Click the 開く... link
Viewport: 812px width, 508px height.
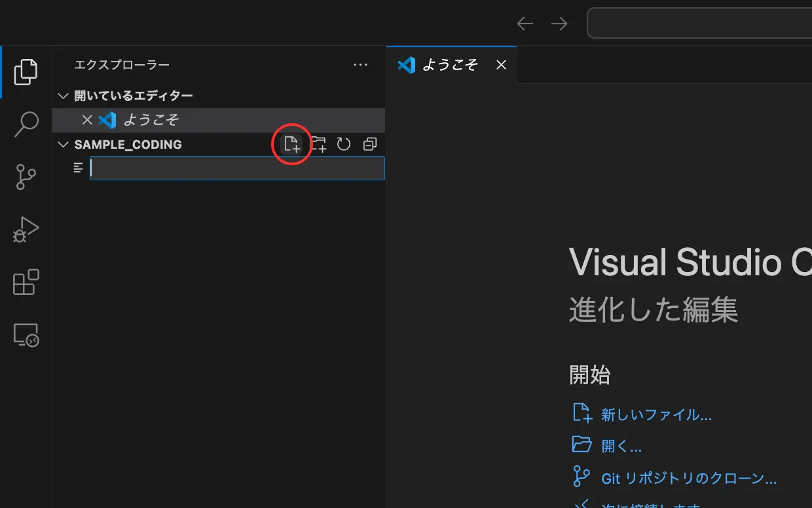[621, 447]
